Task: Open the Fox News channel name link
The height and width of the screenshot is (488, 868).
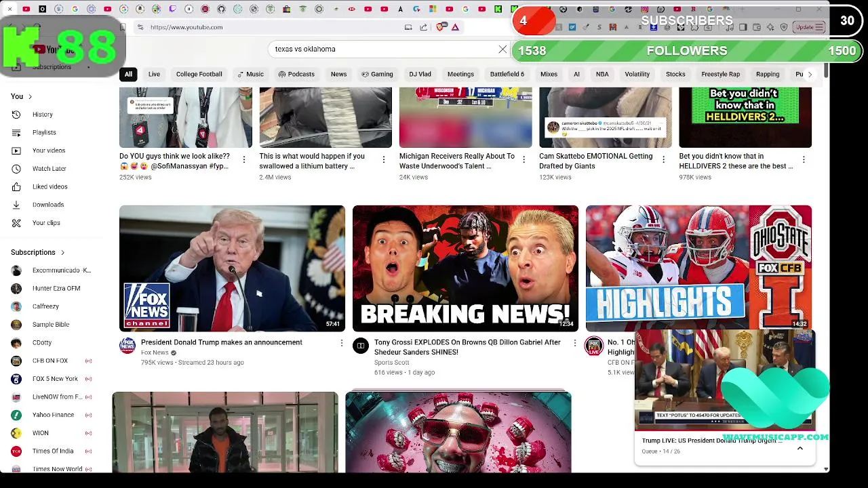Action: (155, 352)
